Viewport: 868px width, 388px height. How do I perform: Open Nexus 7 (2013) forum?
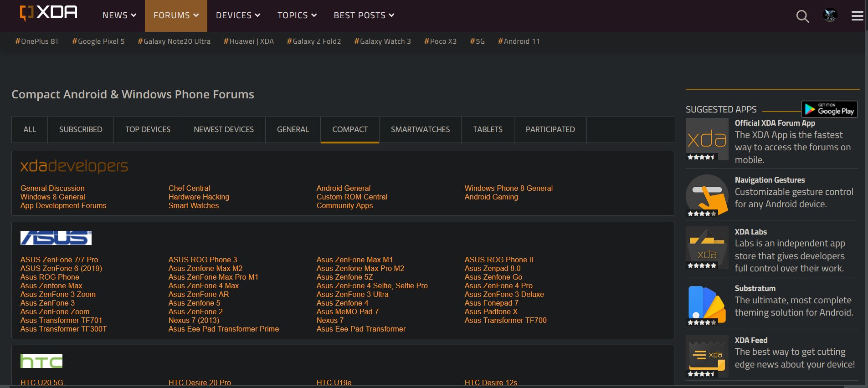(194, 320)
